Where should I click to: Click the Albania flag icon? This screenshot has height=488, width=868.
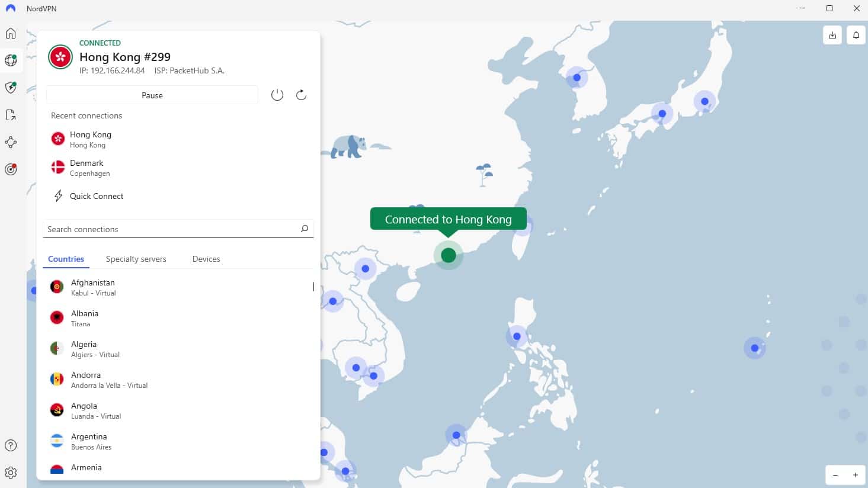57,318
